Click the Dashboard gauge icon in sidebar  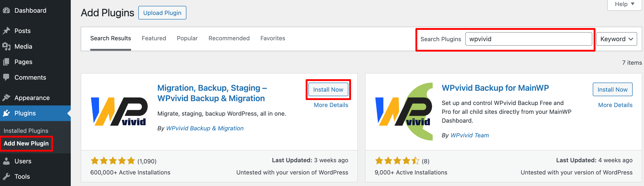coord(6,10)
